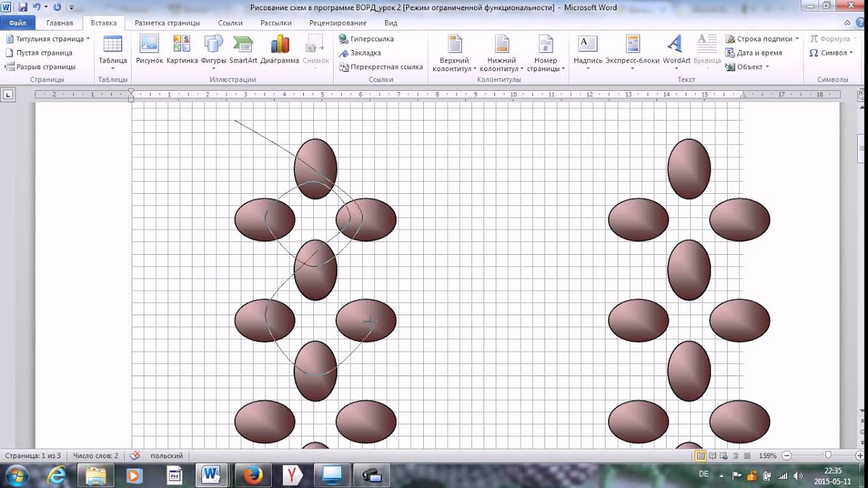This screenshot has width=868, height=488.
Task: Switch to full screen reading view
Action: (x=713, y=456)
